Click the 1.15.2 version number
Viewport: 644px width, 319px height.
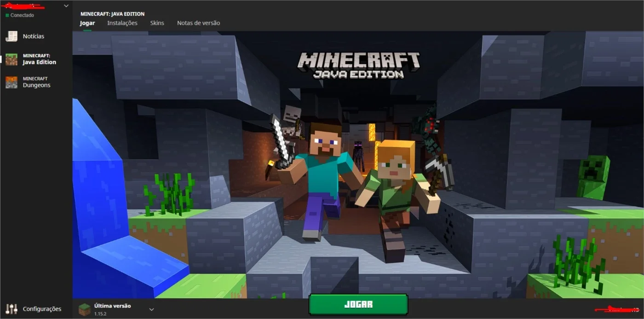coord(100,313)
